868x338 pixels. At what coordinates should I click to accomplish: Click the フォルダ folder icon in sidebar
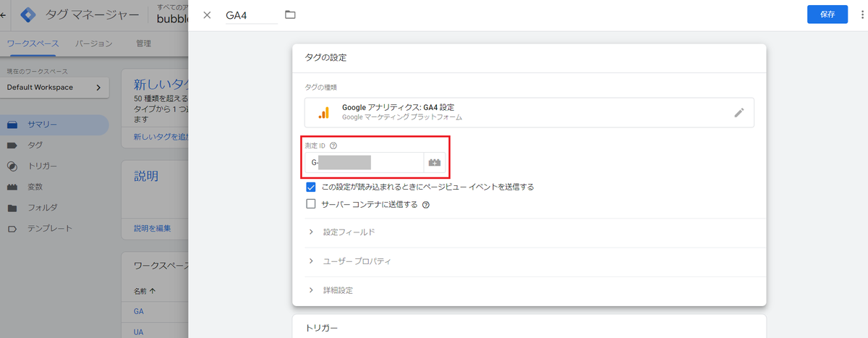click(x=12, y=208)
